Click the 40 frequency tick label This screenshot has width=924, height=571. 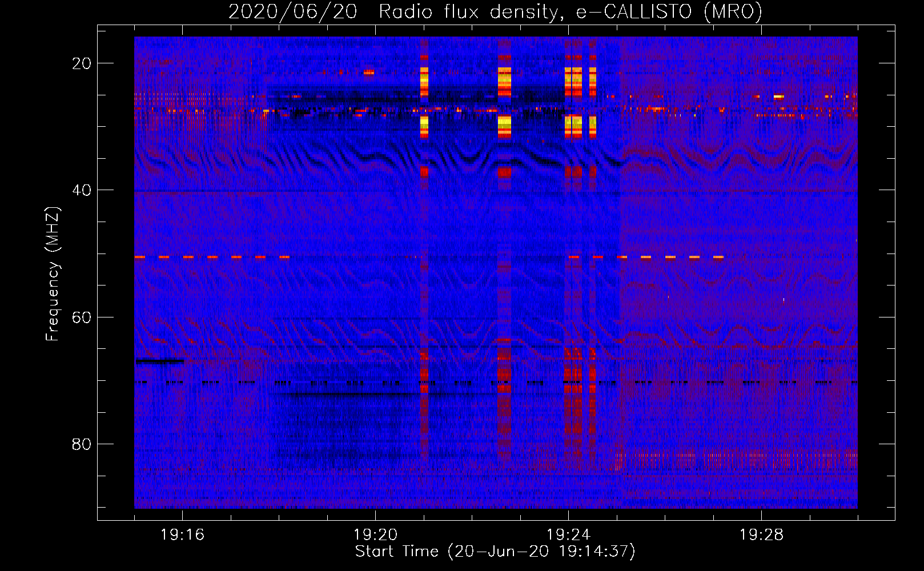tap(81, 190)
